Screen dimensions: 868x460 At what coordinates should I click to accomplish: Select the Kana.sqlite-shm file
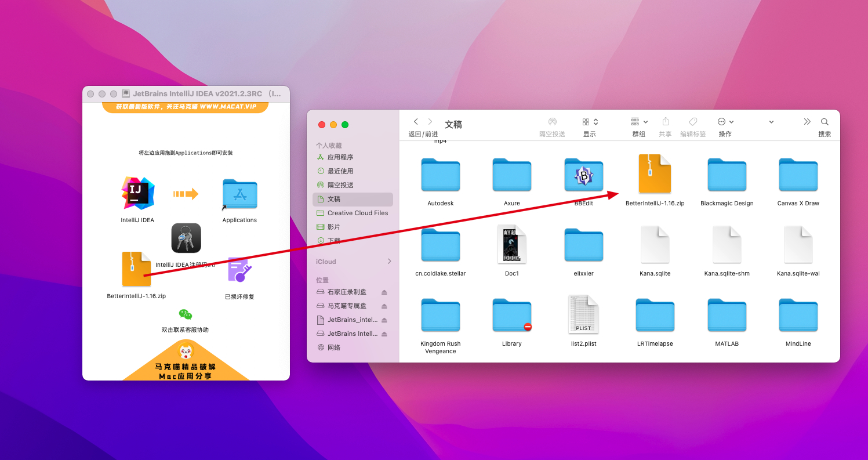[727, 244]
